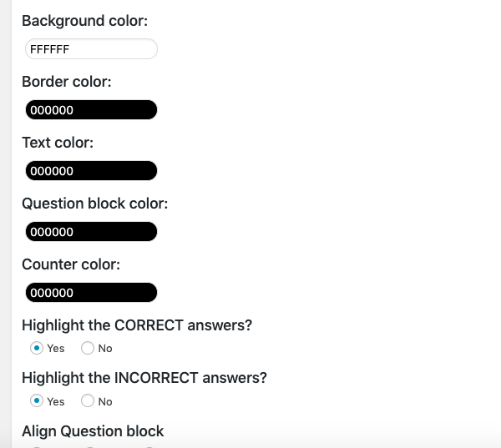Screen dimensions: 501x448
Task: Open the Border color picker field
Action: point(90,110)
